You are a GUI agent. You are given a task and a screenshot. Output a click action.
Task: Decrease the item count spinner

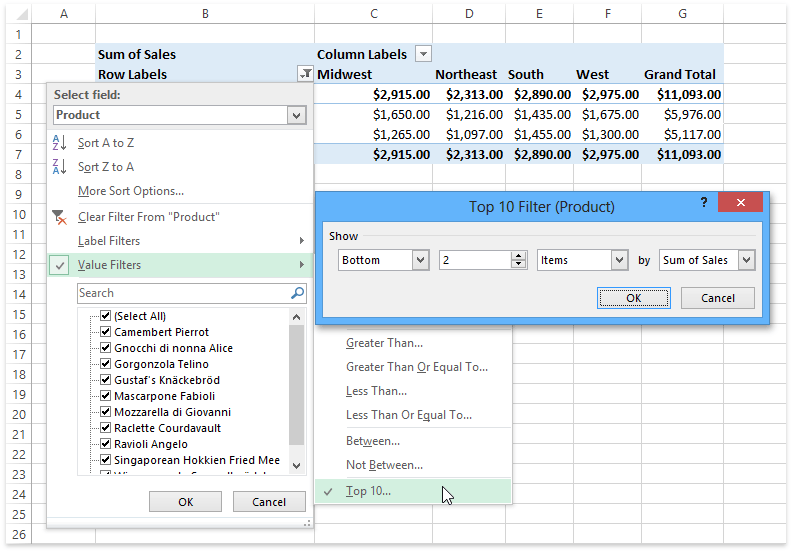click(x=518, y=264)
